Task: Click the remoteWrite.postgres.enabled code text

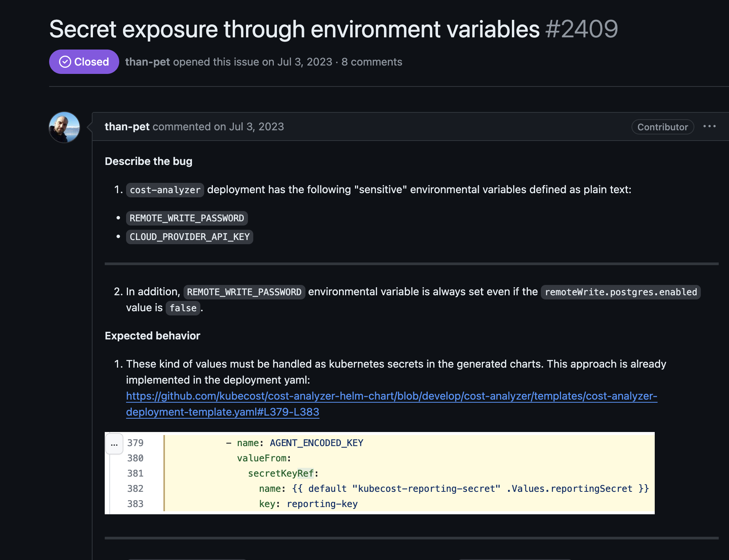Action: point(620,292)
